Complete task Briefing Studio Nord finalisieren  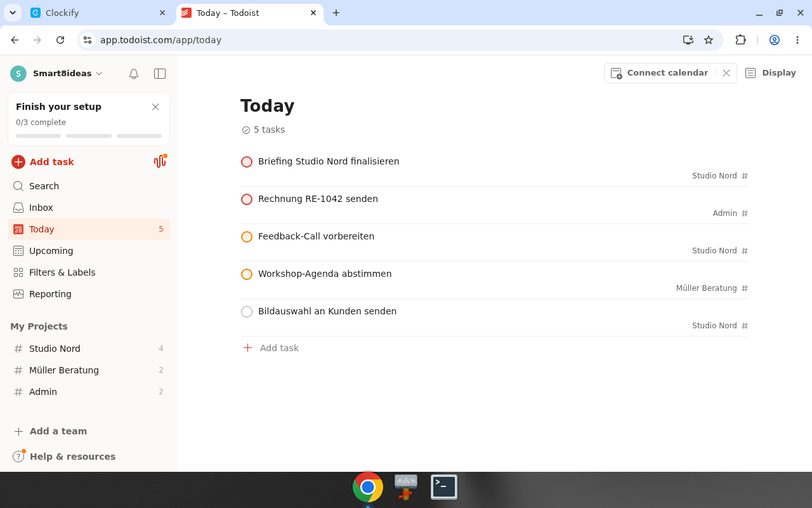click(247, 162)
